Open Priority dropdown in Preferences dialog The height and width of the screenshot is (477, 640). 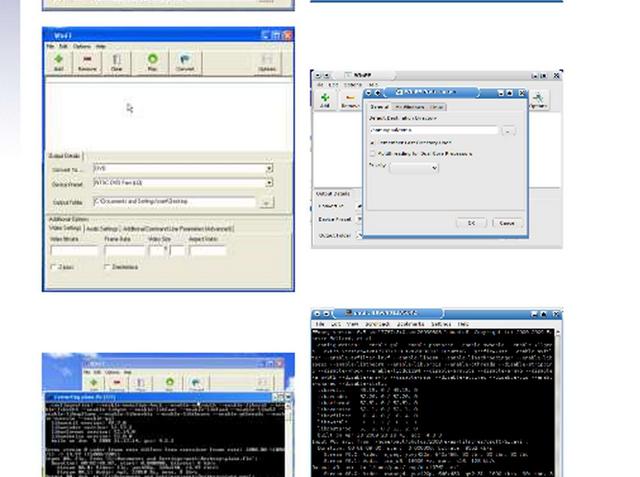tap(414, 168)
